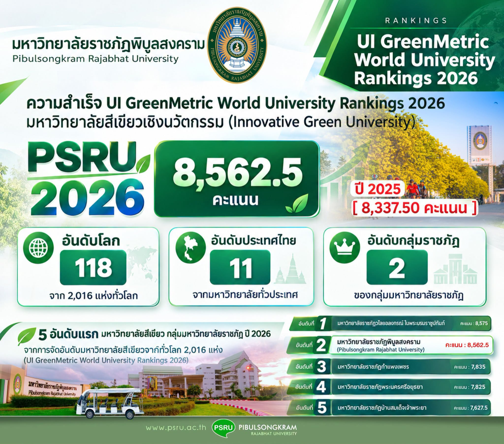Click the score คะแนน : 7,627.5
504x444 pixels.
pos(471,408)
